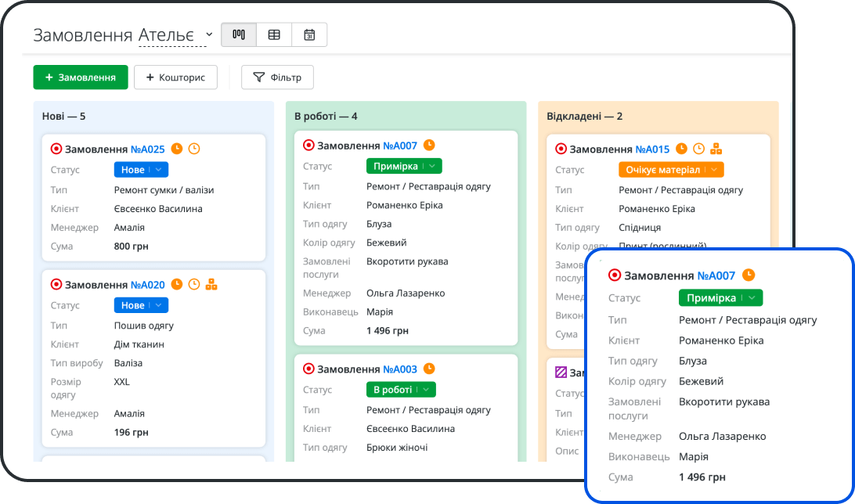Open Примірка status dropdown in enlarged popup card
The height and width of the screenshot is (504, 855).
pyautogui.click(x=720, y=298)
